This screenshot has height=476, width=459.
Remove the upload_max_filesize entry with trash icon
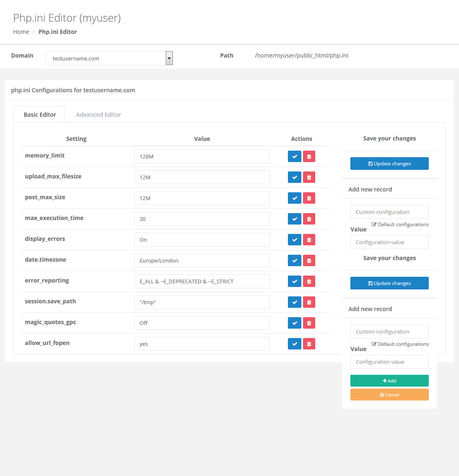coord(309,177)
